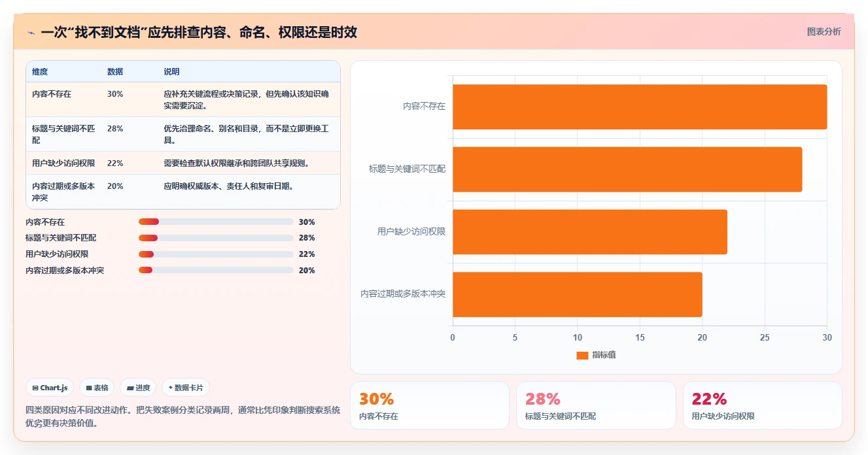868x455 pixels.
Task: Click the 进度 tag chip
Action: [x=138, y=388]
